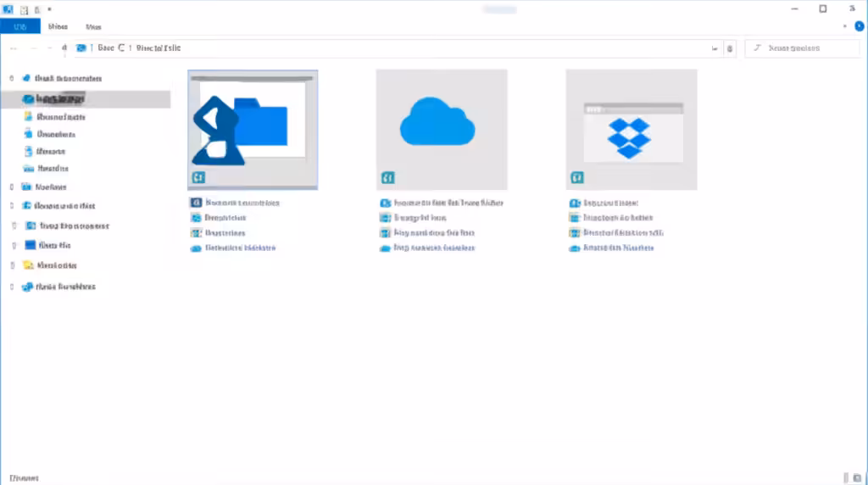Click the refresh button next to the address bar
Image resolution: width=868 pixels, height=485 pixels.
[x=730, y=48]
